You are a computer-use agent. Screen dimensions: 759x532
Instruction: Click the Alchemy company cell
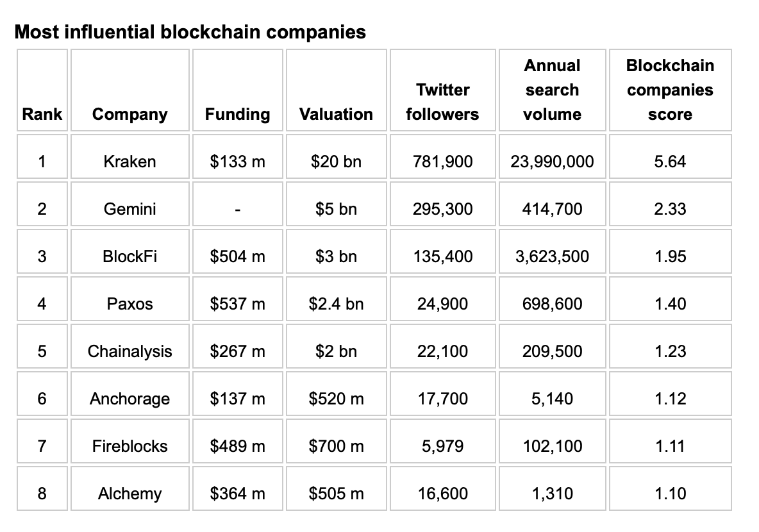(129, 494)
